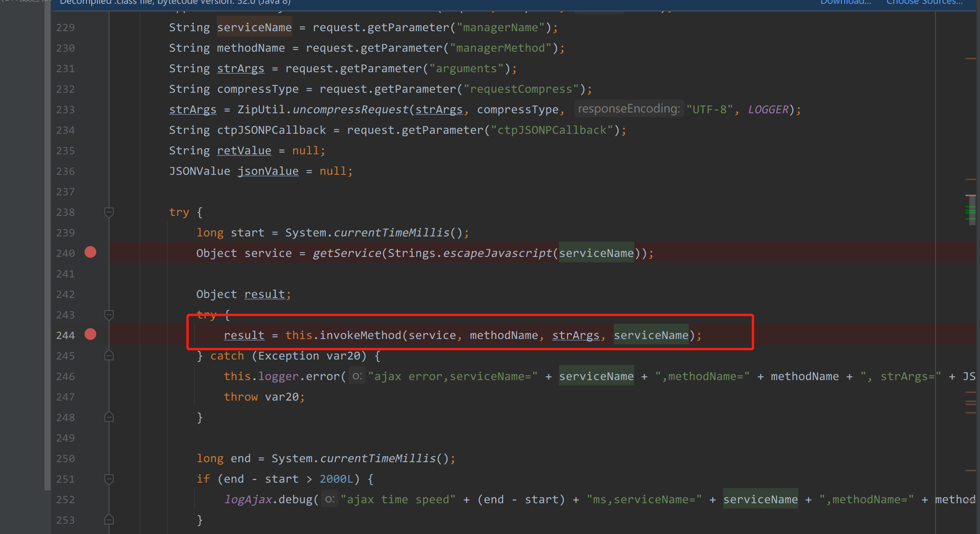Remove the breakpoint on line 240
The width and height of the screenshot is (980, 534).
[x=90, y=252]
